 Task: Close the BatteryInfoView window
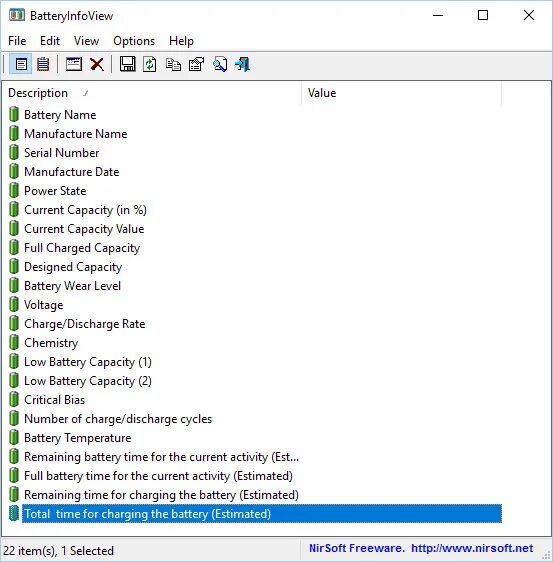(529, 15)
